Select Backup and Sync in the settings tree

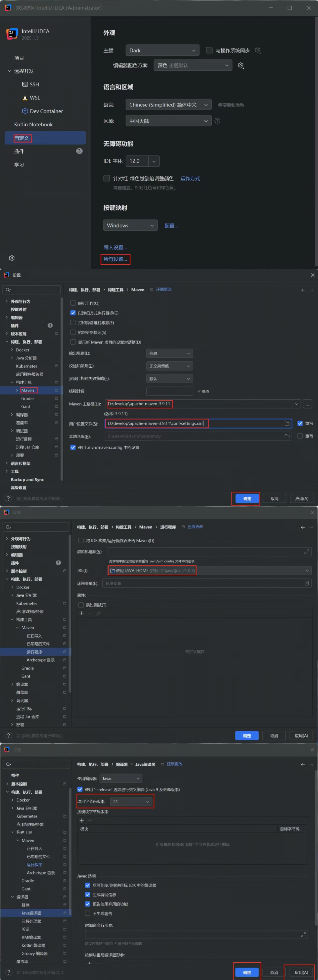(x=27, y=480)
